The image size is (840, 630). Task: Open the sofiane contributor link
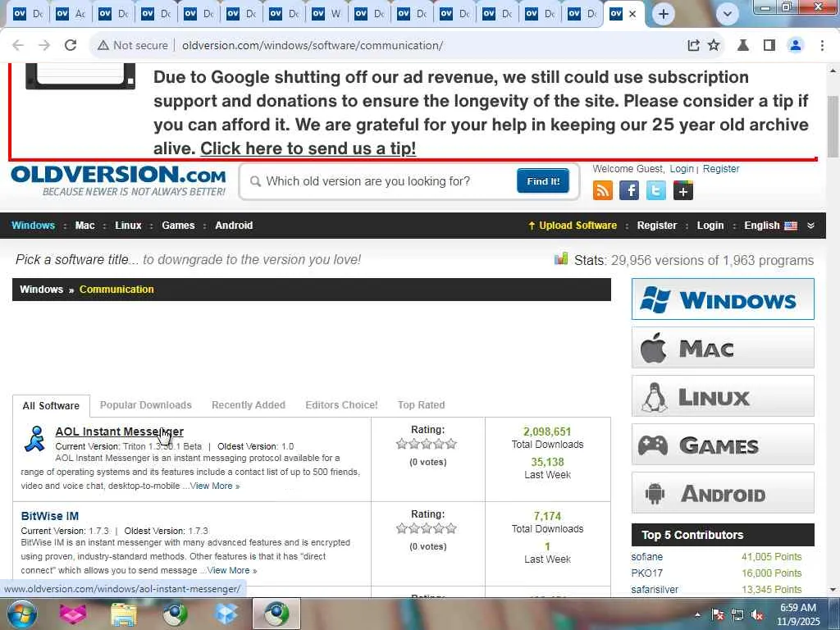point(646,557)
